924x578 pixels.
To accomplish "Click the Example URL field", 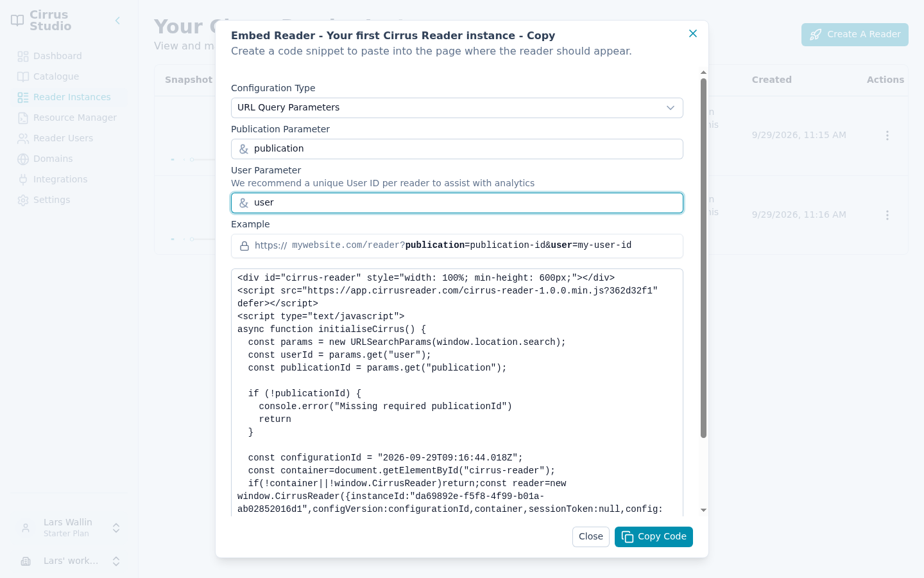I will pos(457,246).
